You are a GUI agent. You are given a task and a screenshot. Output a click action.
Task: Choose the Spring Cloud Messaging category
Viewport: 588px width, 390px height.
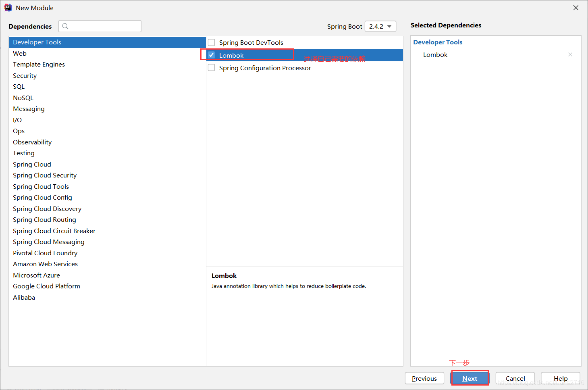click(107, 242)
